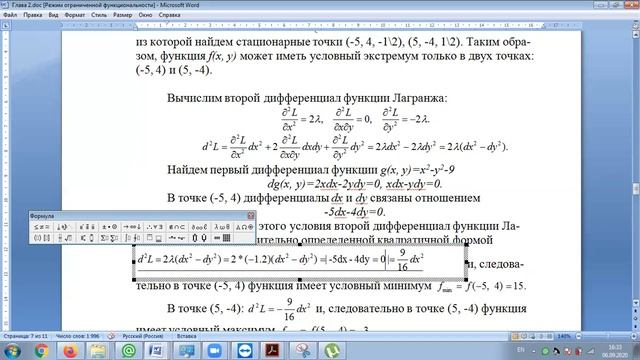Click the EN language indicator in tray

(x=521, y=350)
